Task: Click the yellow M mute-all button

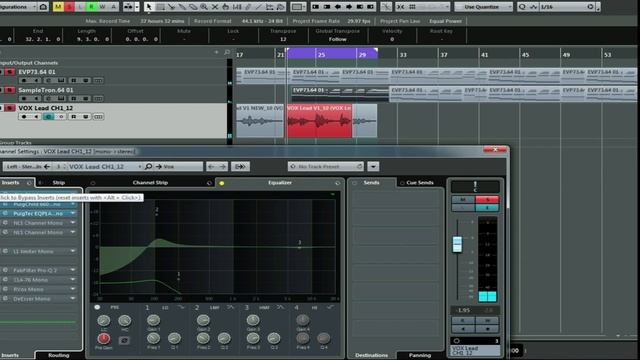Action: pos(58,7)
